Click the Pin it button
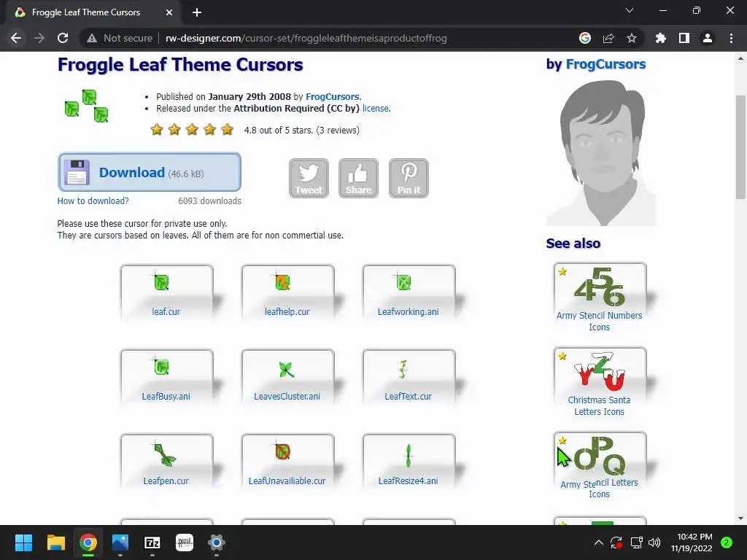 tap(409, 178)
